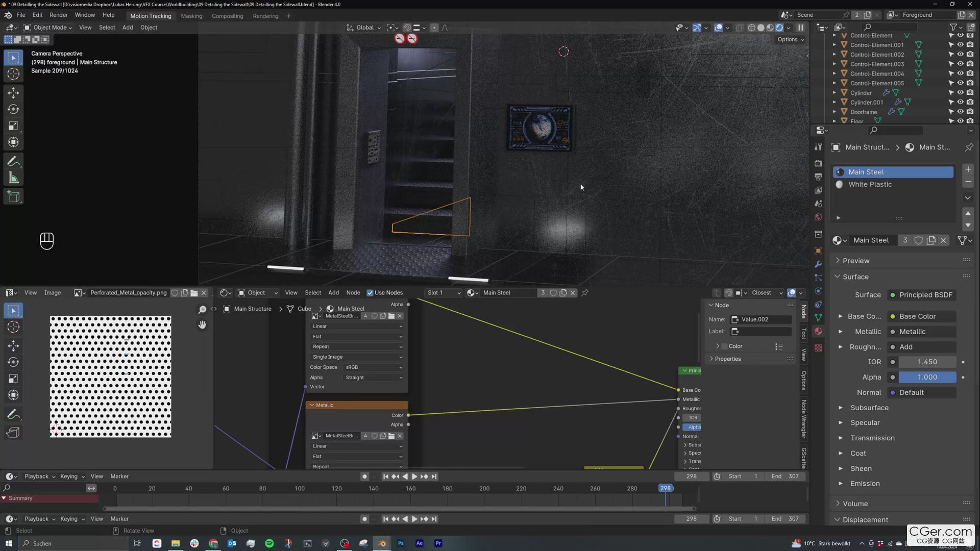Open the Modifier properties wrench tab

pos(818,264)
